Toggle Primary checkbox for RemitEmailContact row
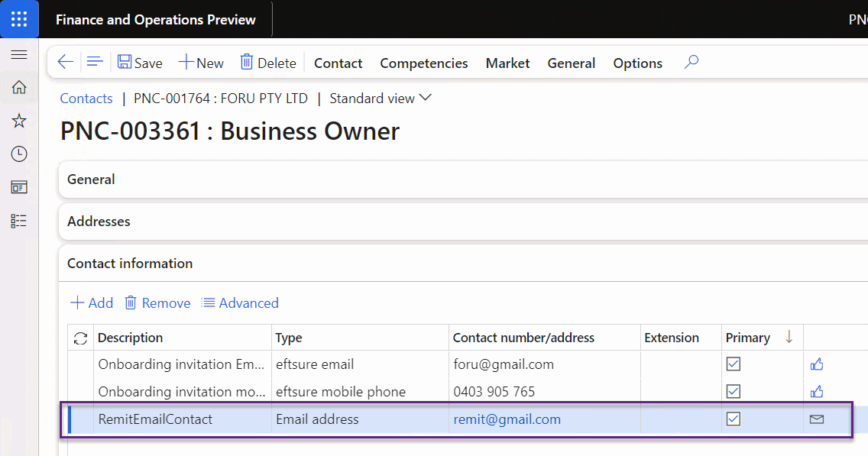This screenshot has width=868, height=456. [x=734, y=419]
